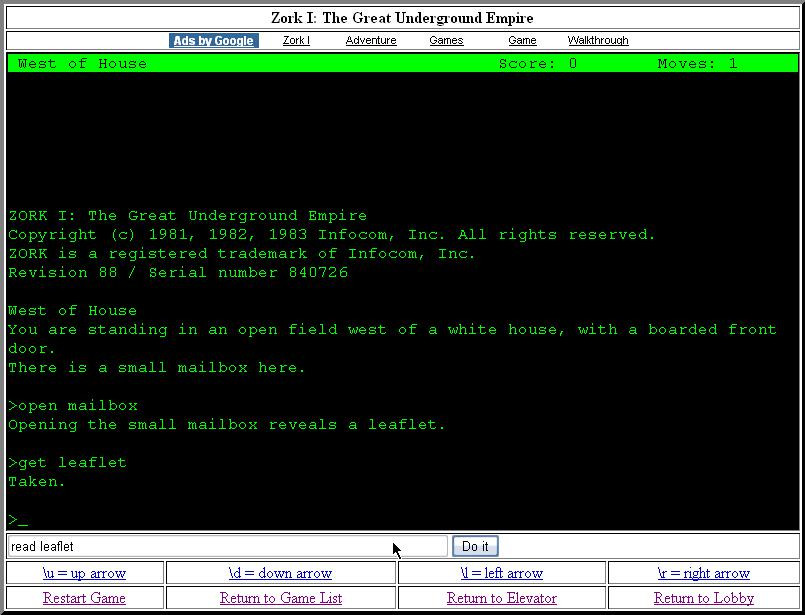805x615 pixels.
Task: Click the 'Taken.' response text
Action: (x=36, y=482)
